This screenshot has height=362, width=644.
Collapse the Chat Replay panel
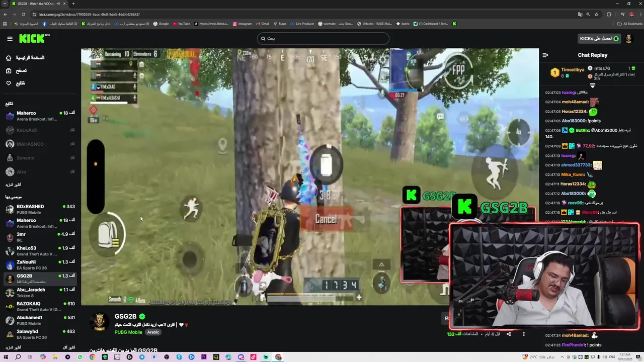545,55
